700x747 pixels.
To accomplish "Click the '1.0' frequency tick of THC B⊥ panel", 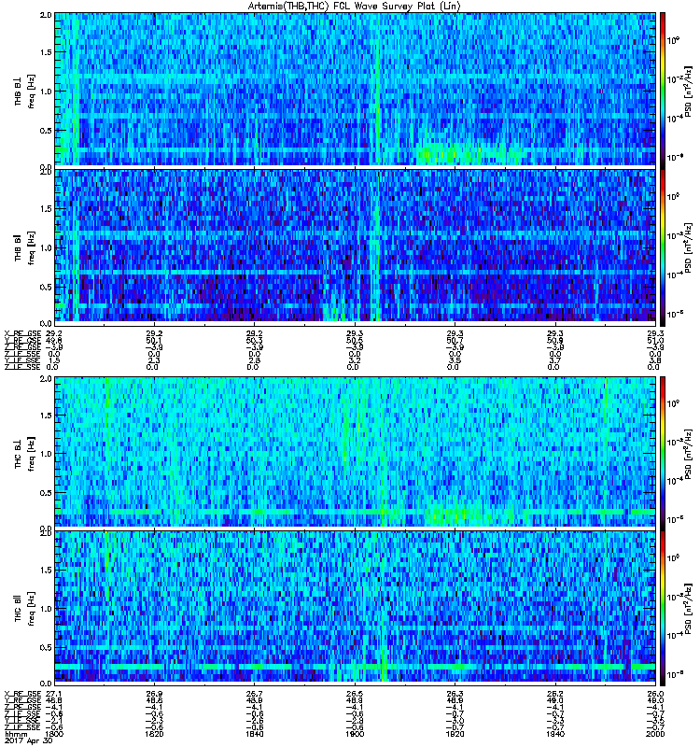I will [46, 454].
